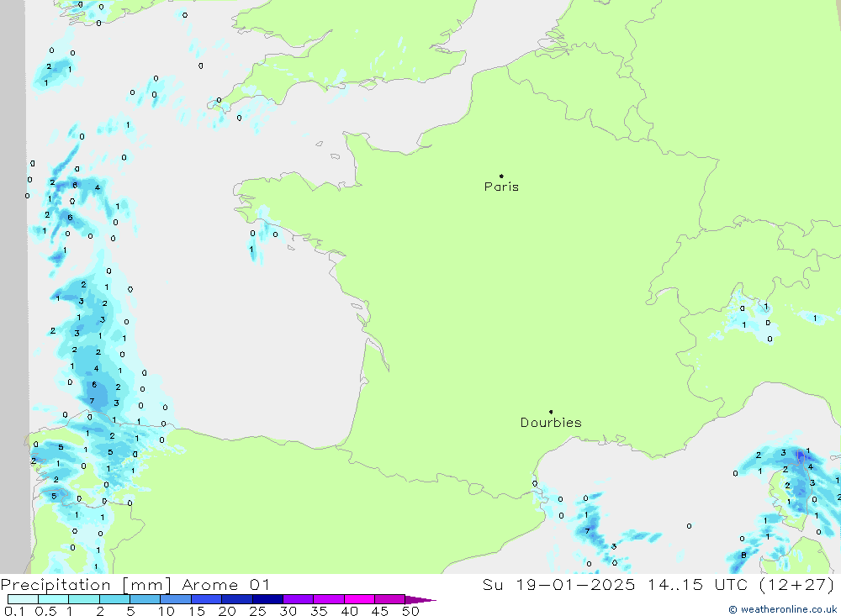
Task: Pick the 30–35 mm violet legend swatch
Action: click(299, 599)
